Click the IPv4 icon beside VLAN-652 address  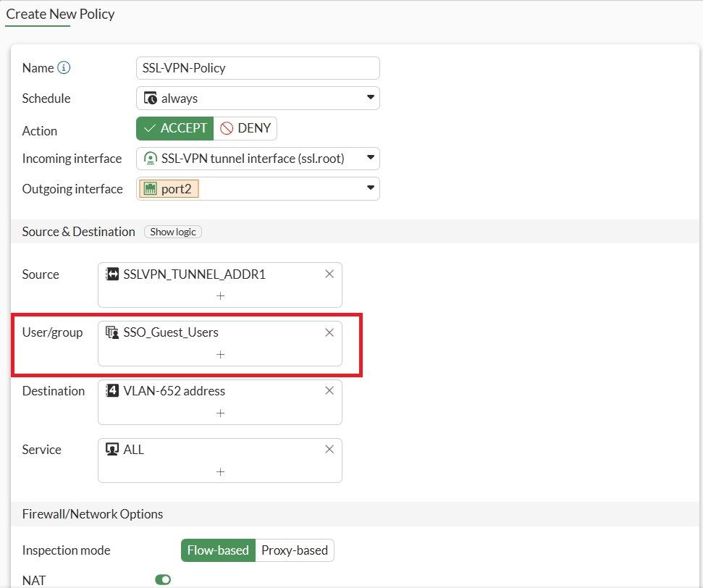click(x=111, y=390)
